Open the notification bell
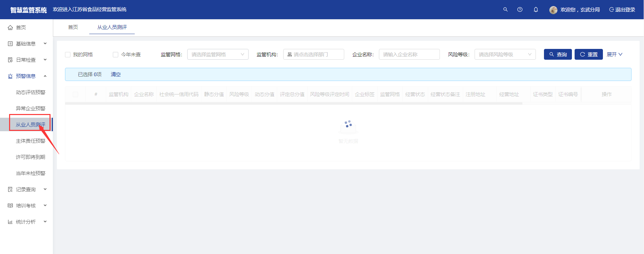This screenshot has width=644, height=254. pyautogui.click(x=536, y=9)
